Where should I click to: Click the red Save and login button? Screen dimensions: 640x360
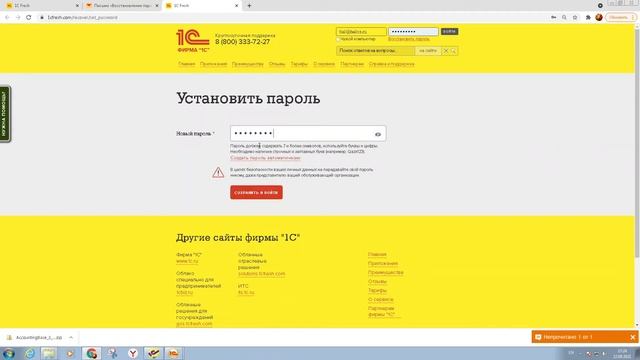pyautogui.click(x=256, y=192)
